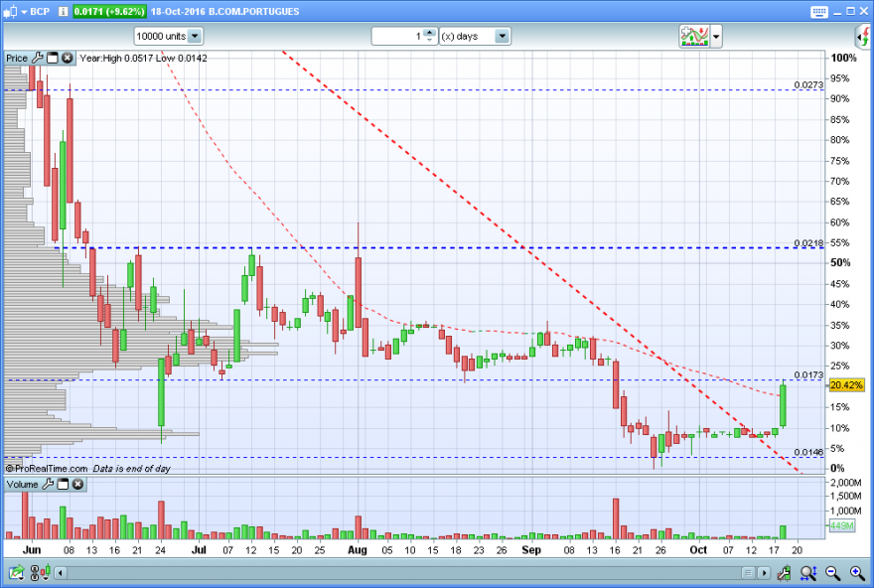Click the timeline scrollbar right arrow

point(764,573)
